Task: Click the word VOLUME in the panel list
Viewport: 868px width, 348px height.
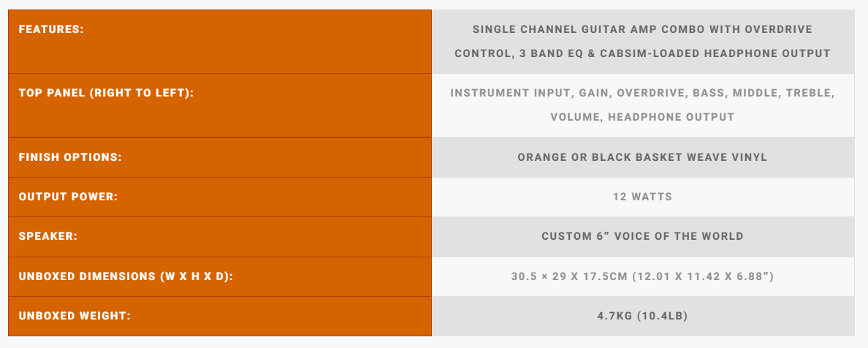Action: click(575, 117)
